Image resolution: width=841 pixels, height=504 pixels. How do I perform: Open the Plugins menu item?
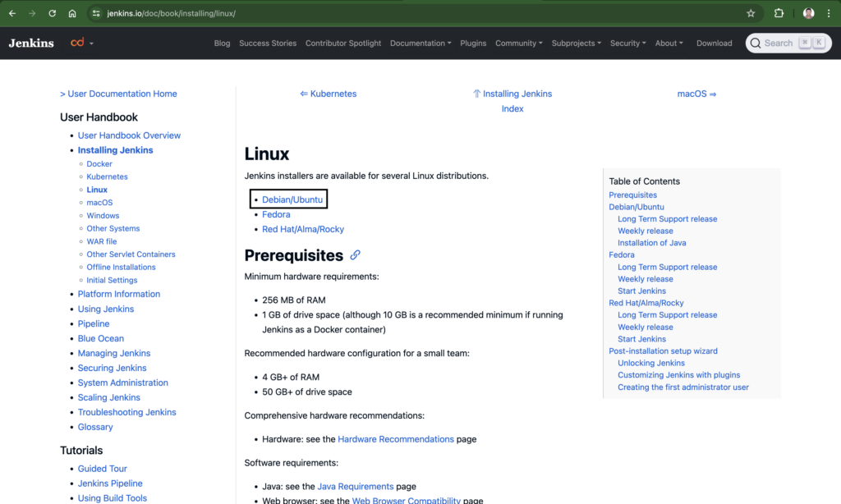pyautogui.click(x=473, y=43)
